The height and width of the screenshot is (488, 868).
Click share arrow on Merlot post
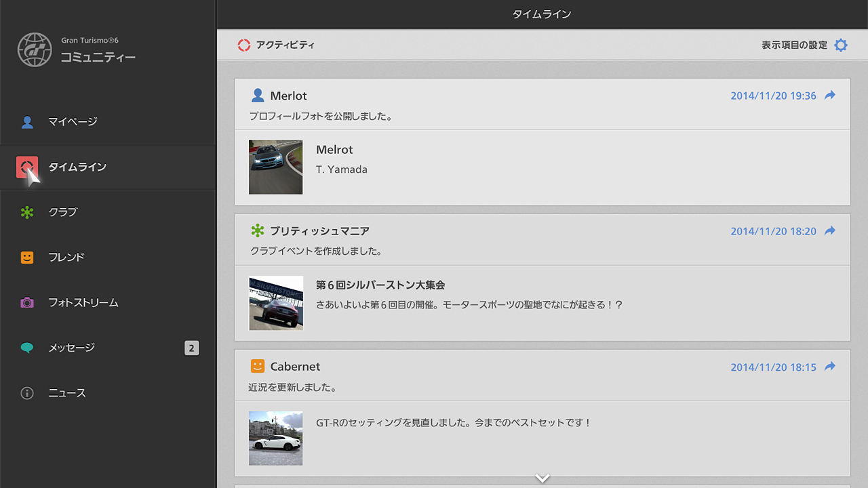tap(830, 96)
